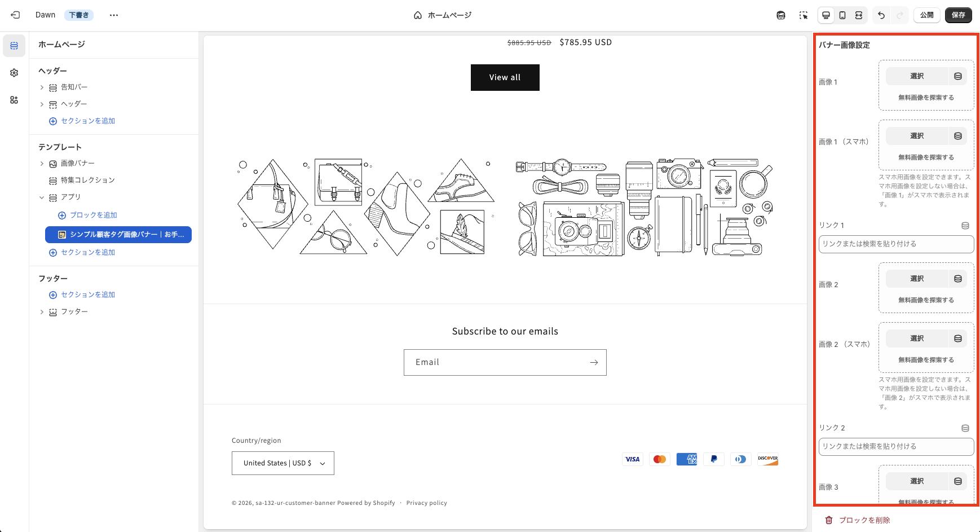Click ブロックを削除 to remove block
Viewport: 980px width, 532px height.
[858, 520]
